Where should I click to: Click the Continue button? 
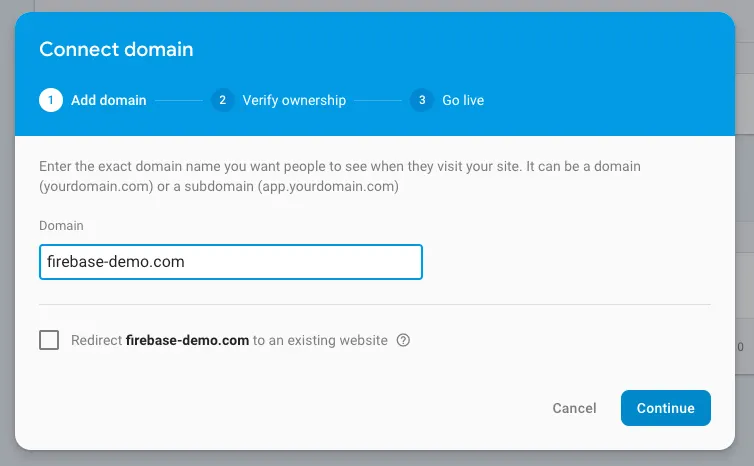tap(666, 408)
